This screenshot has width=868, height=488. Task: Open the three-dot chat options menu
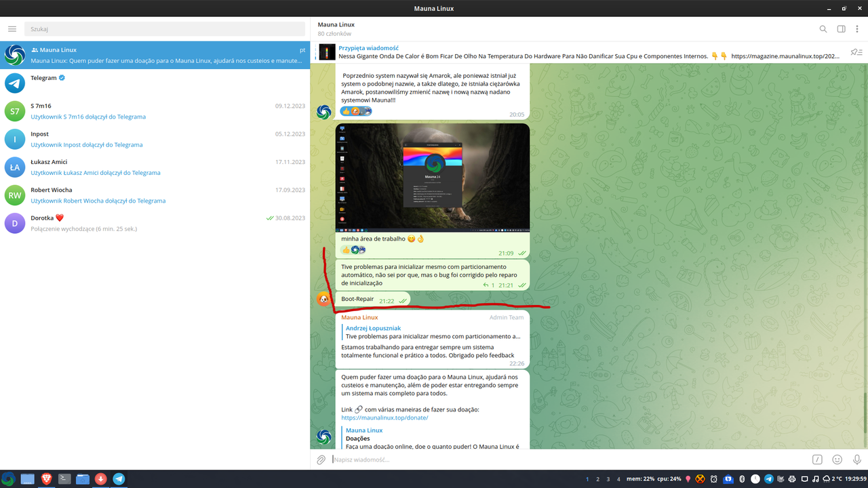[857, 29]
